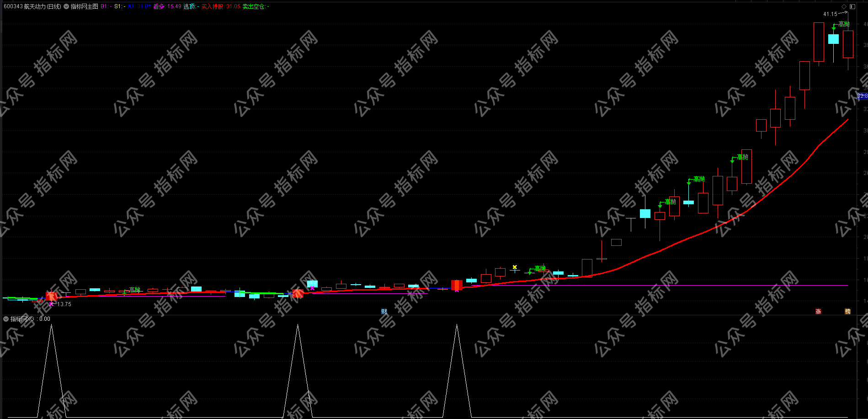Click the diamond icon at chart top-right
Image resolution: width=868 pixels, height=419 pixels.
(x=844, y=6)
